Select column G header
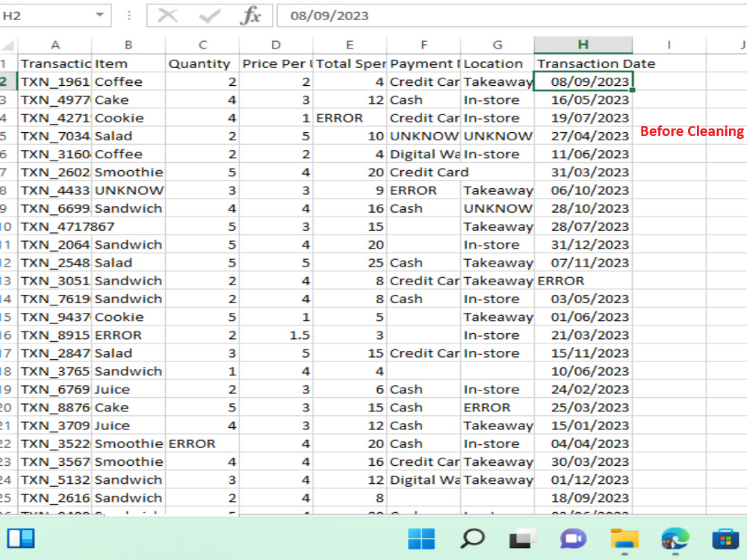 tap(498, 46)
